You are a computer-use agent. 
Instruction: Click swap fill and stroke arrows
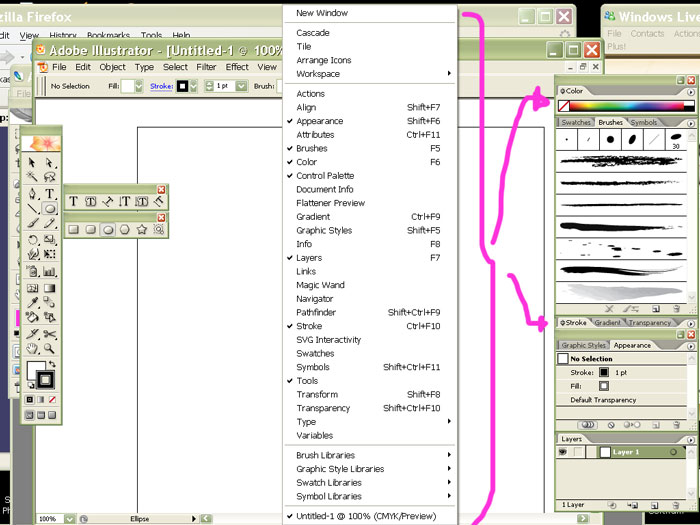coord(52,364)
